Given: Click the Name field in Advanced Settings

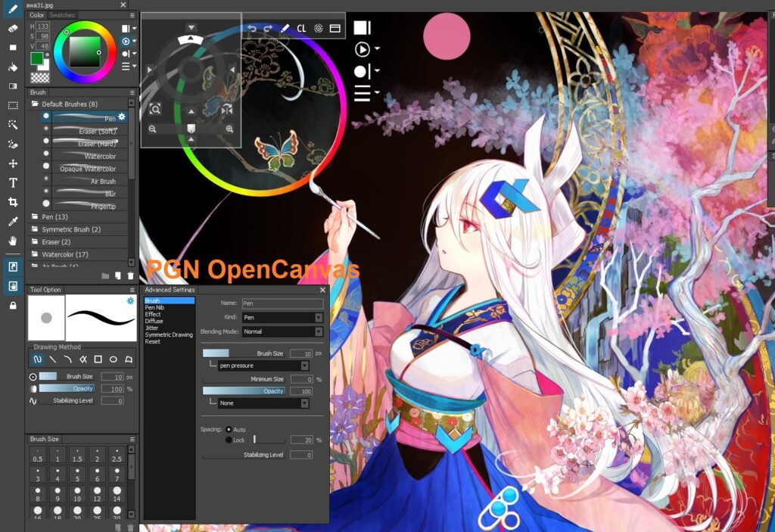Looking at the screenshot, I should (283, 303).
